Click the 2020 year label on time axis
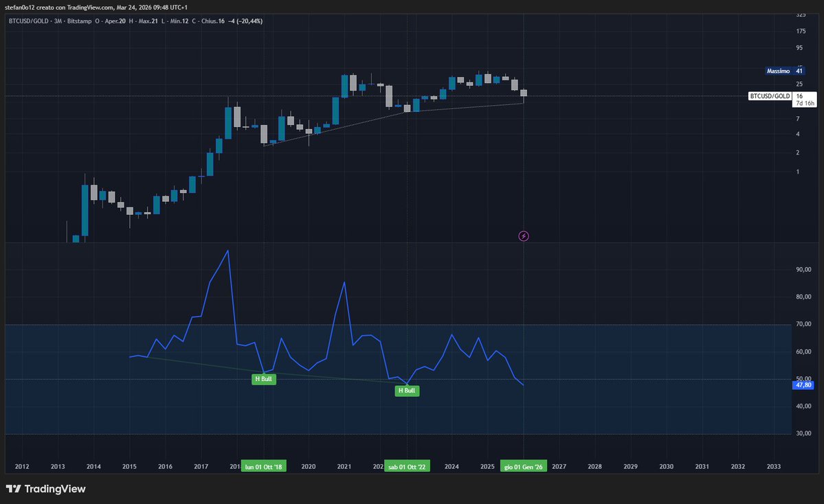Image resolution: width=824 pixels, height=504 pixels. pos(309,466)
